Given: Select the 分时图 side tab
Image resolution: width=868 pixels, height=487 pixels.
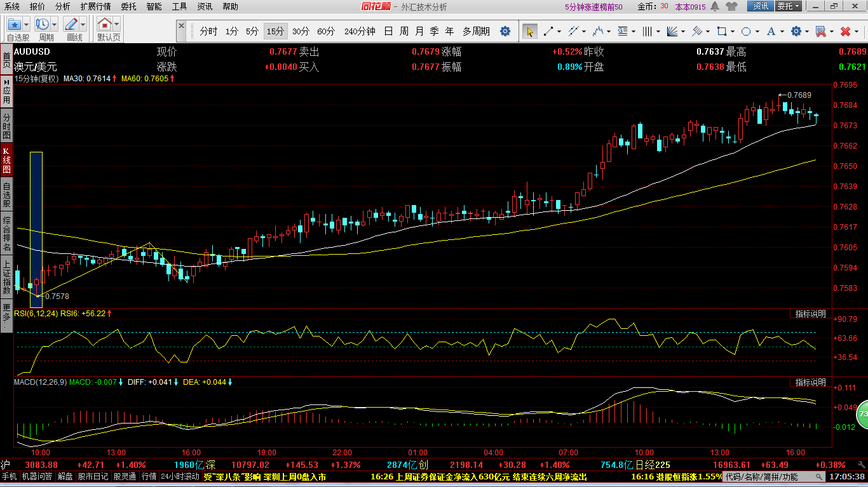Looking at the screenshot, I should tap(6, 126).
